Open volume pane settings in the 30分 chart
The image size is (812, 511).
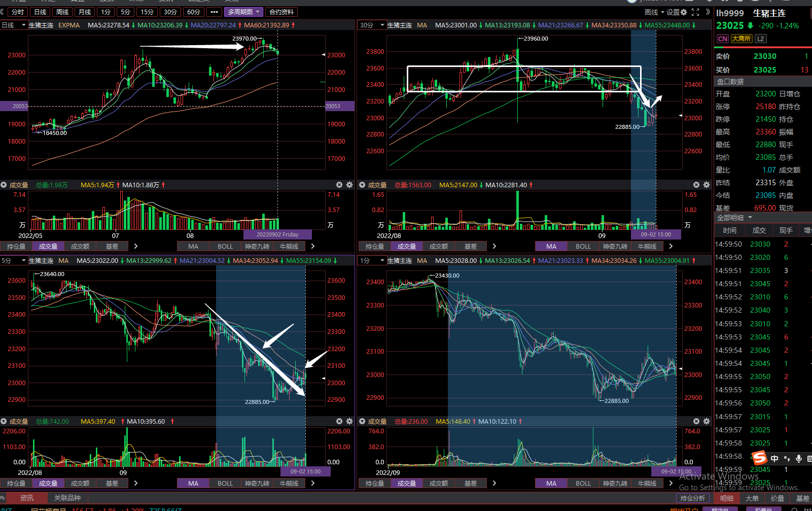(x=707, y=185)
